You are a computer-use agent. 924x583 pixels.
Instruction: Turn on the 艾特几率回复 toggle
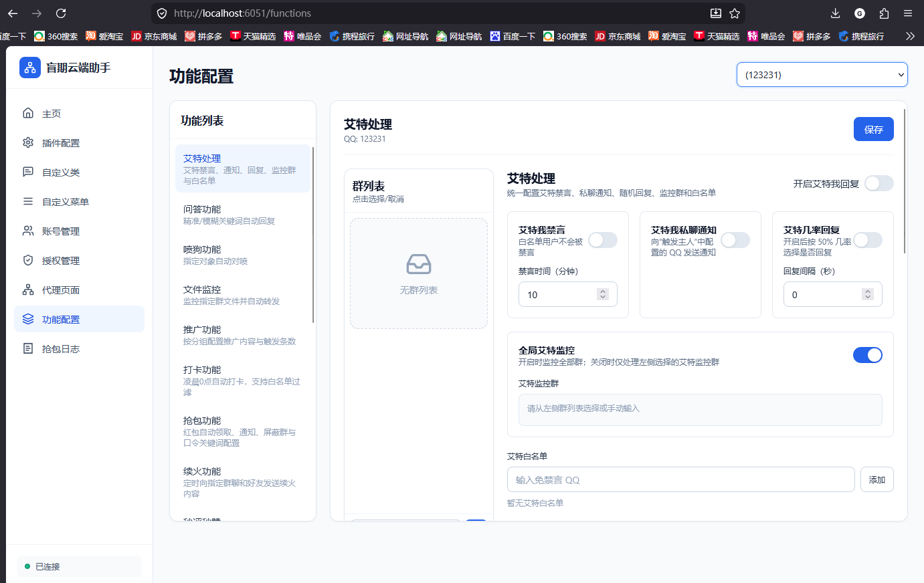(868, 240)
